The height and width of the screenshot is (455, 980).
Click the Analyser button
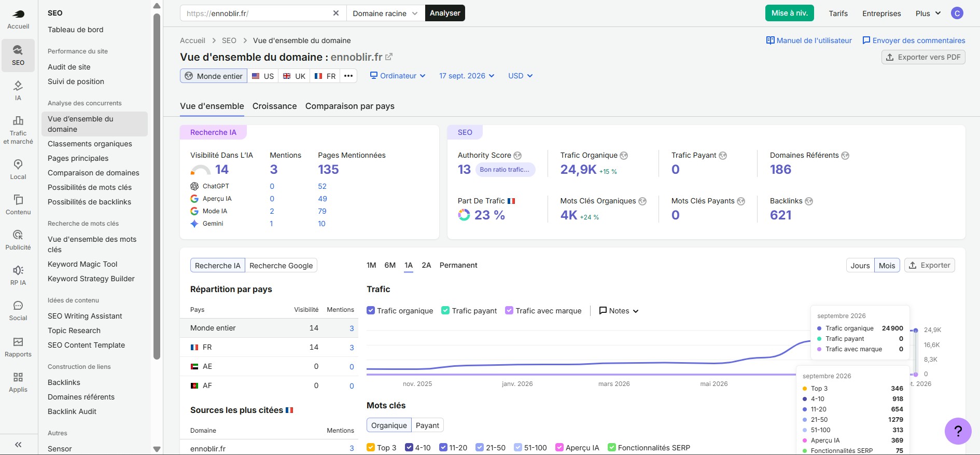point(445,13)
